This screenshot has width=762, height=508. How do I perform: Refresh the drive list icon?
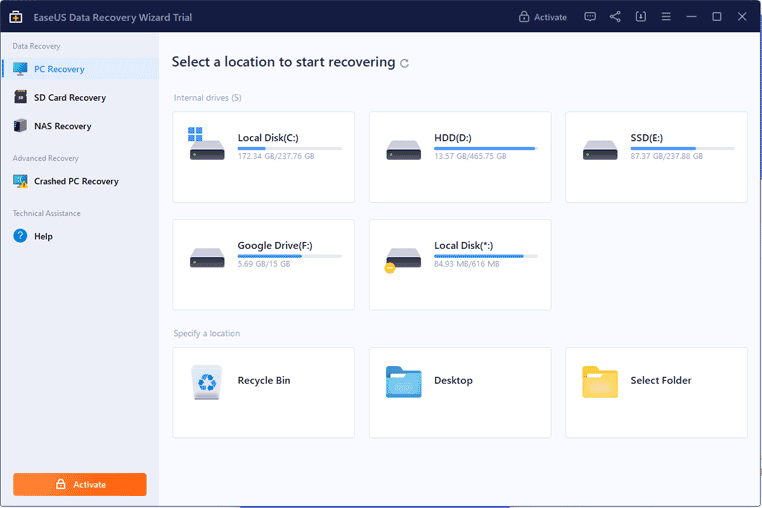click(404, 63)
